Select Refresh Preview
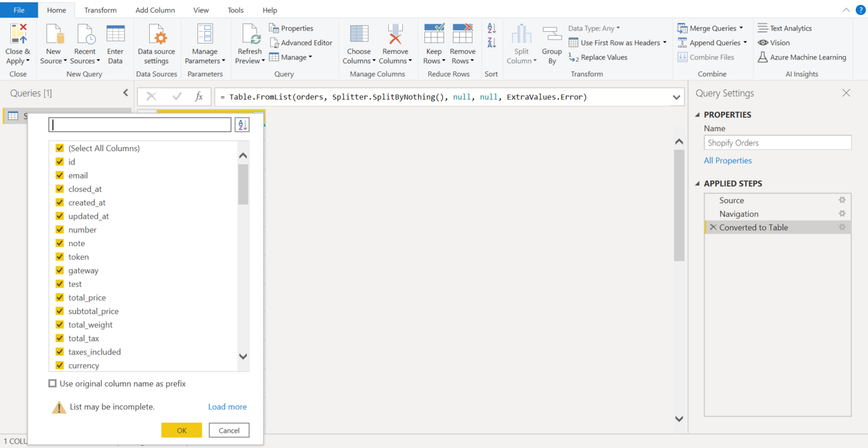868x448 pixels. point(249,42)
